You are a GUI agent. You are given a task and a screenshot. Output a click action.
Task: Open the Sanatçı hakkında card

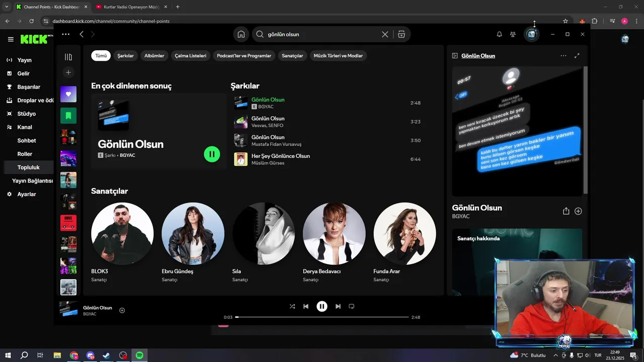[x=517, y=262]
